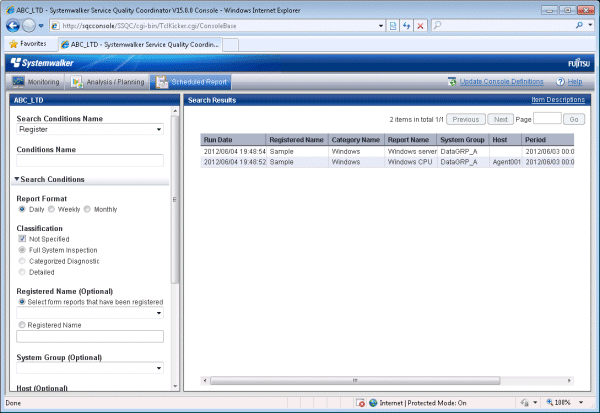Click the Conditions Name input field

[90, 160]
